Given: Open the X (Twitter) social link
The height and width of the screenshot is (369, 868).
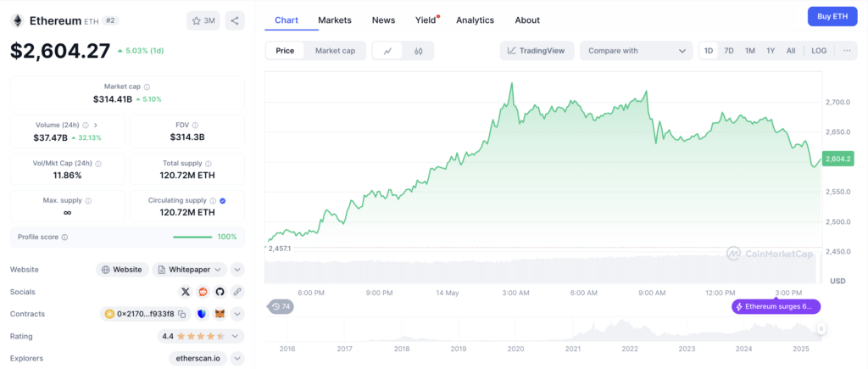Looking at the screenshot, I should (186, 292).
